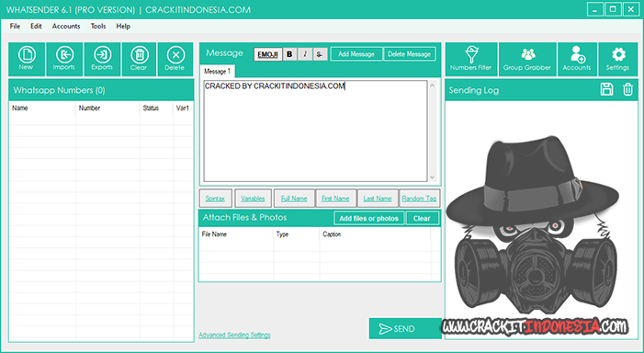Open the Numbers Filter tool
The width and height of the screenshot is (644, 353).
click(471, 59)
